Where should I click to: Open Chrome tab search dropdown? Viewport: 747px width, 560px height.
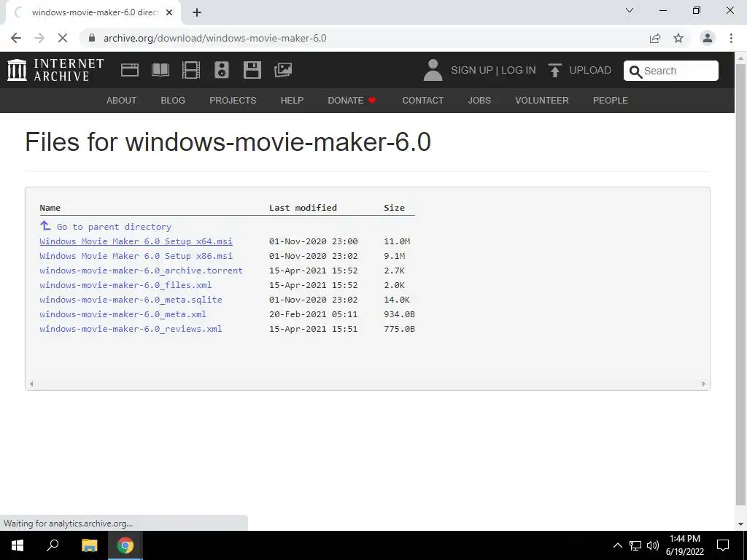pyautogui.click(x=630, y=10)
